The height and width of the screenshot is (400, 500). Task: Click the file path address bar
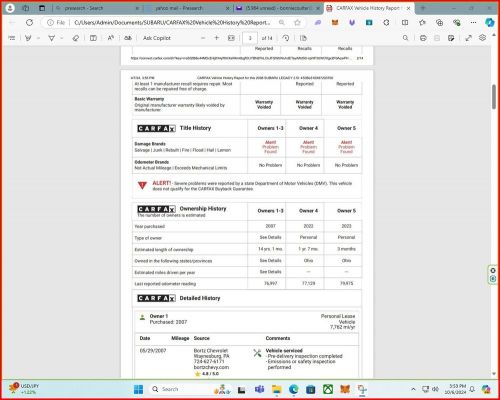click(x=172, y=22)
